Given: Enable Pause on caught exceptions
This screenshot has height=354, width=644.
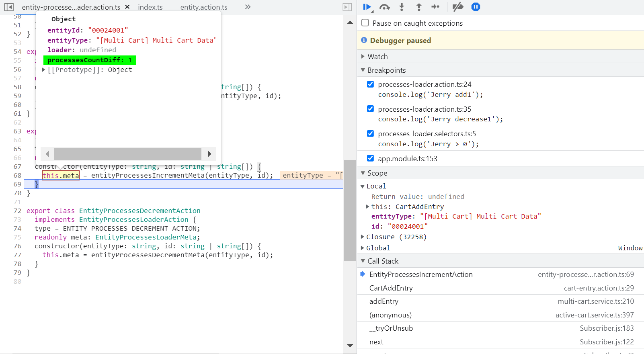Looking at the screenshot, I should [365, 23].
